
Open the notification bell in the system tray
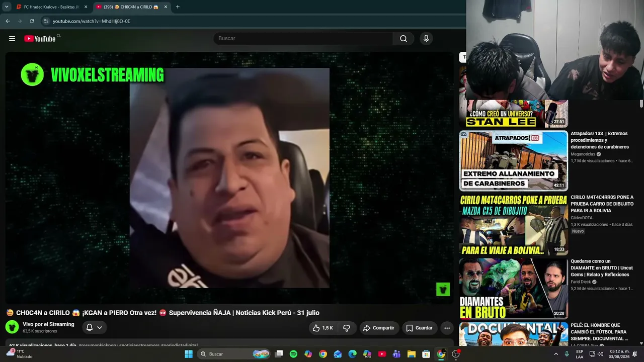(635, 354)
